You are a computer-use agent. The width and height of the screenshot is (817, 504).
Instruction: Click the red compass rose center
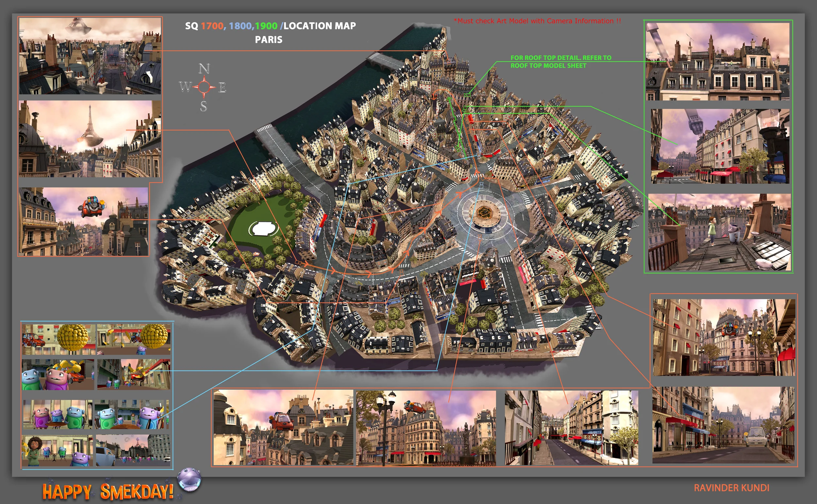pyautogui.click(x=204, y=87)
